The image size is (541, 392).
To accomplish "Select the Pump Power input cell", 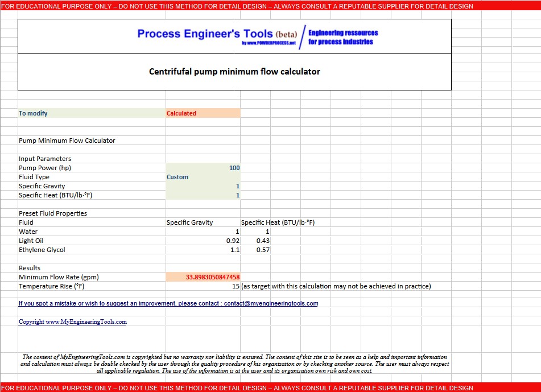I will pos(202,168).
